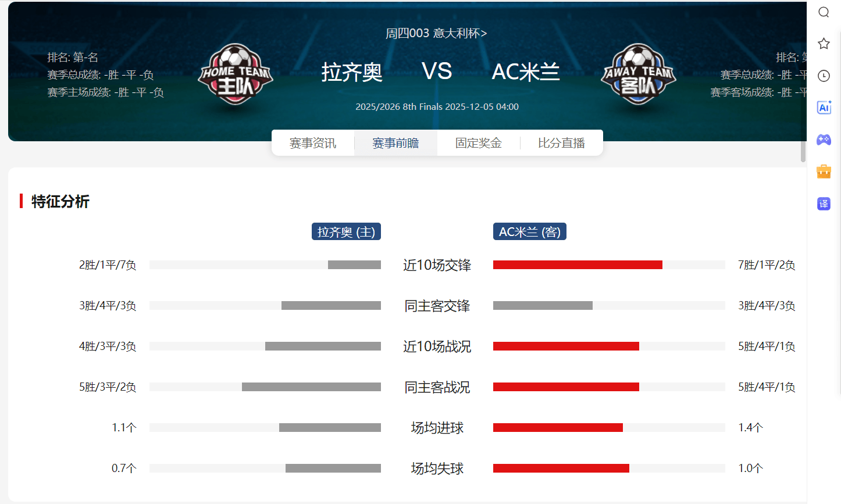This screenshot has width=841, height=504.
Task: Open the history clock icon
Action: point(824,76)
